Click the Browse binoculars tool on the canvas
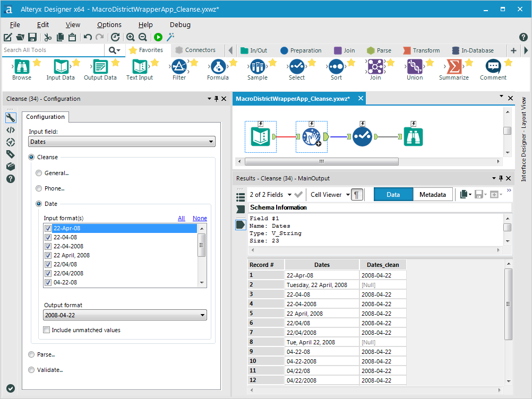 click(x=413, y=137)
